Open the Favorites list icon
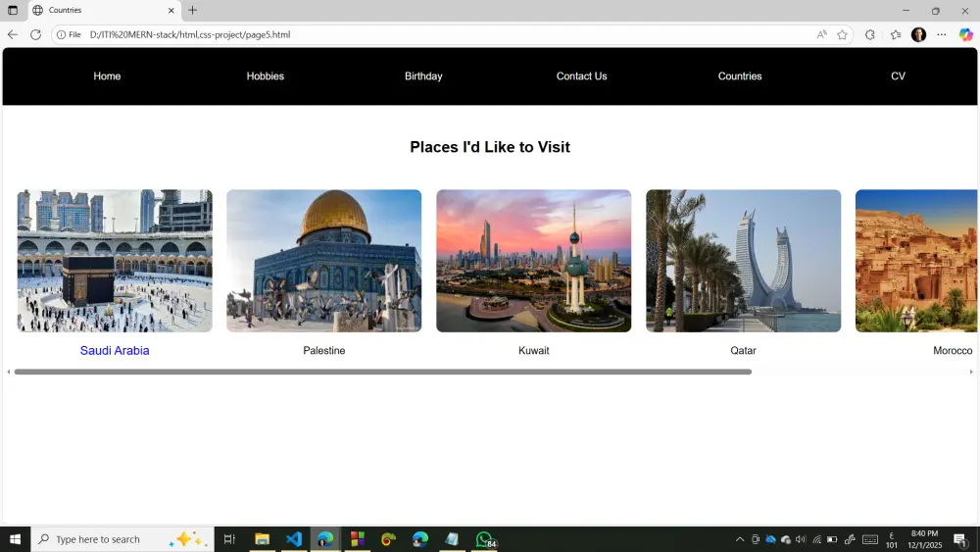Screen dimensions: 980x552 896,34
